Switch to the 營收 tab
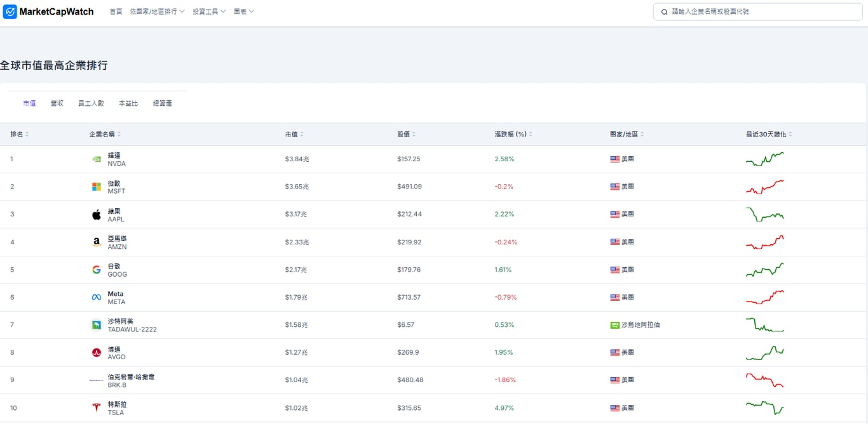This screenshot has height=424, width=868. [x=57, y=103]
